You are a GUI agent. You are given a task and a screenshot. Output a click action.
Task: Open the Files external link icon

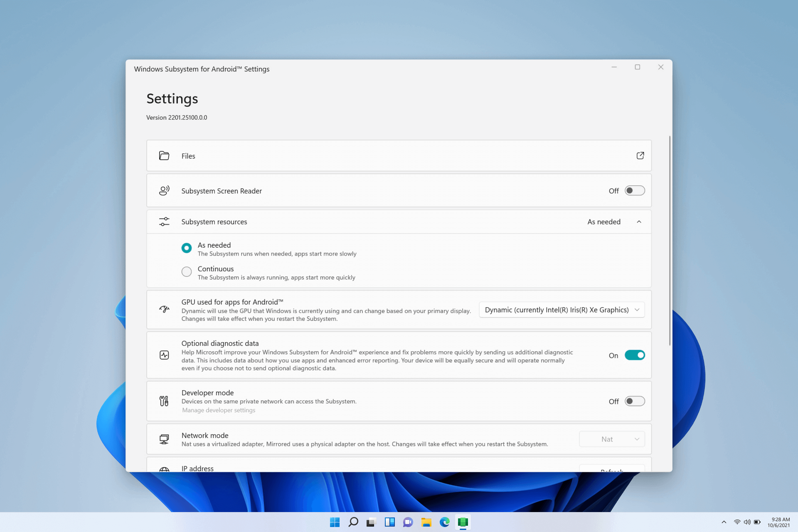point(640,155)
